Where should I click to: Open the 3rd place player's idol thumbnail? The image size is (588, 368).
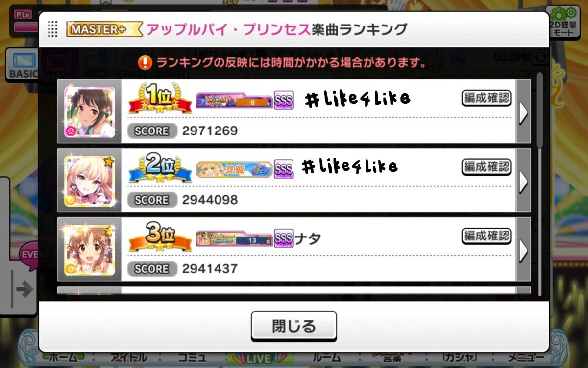90,250
